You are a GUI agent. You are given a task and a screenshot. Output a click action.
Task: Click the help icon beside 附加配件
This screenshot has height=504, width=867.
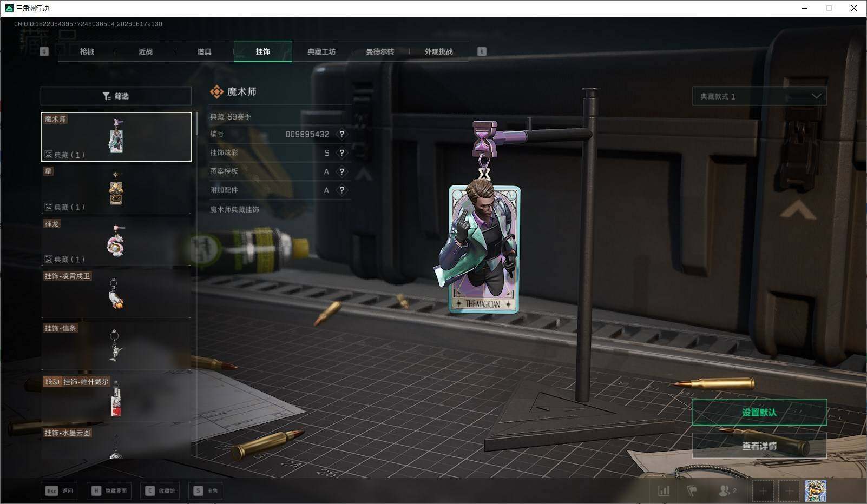341,190
